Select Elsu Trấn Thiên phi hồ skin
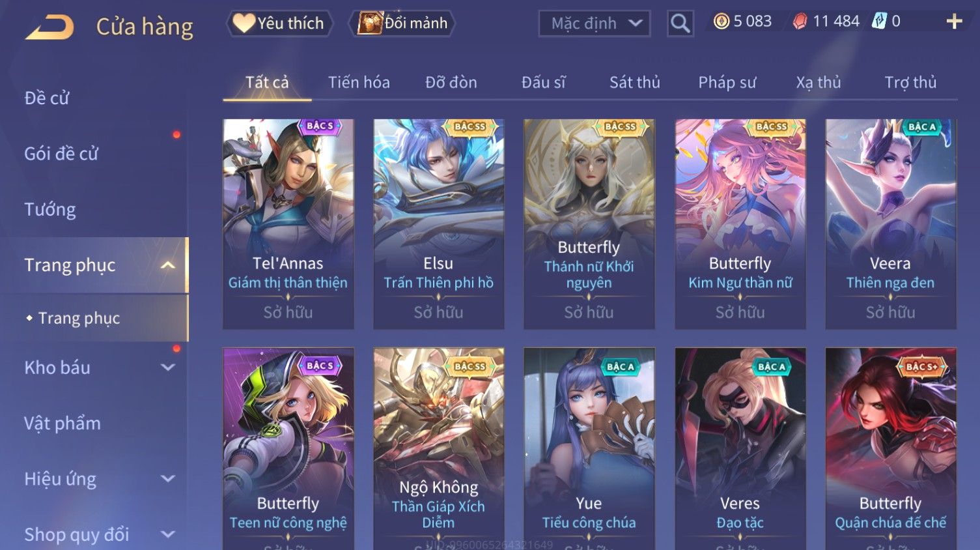The image size is (980, 550). coord(438,224)
